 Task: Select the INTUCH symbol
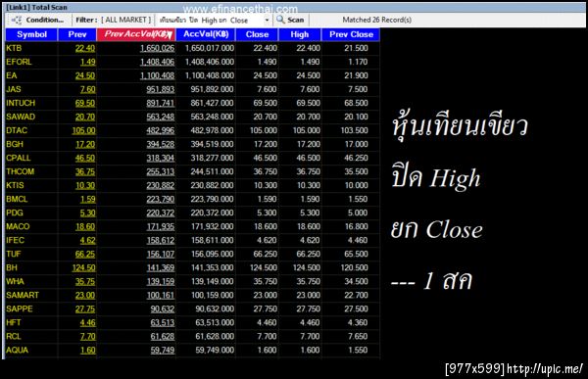point(21,103)
